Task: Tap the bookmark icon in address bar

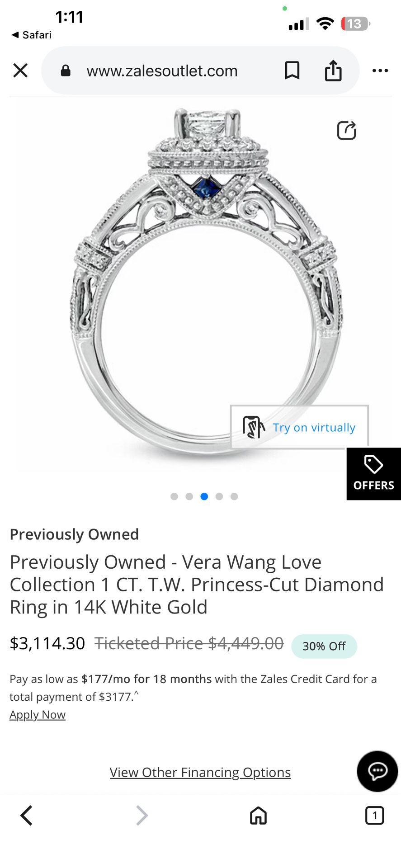Action: point(292,71)
